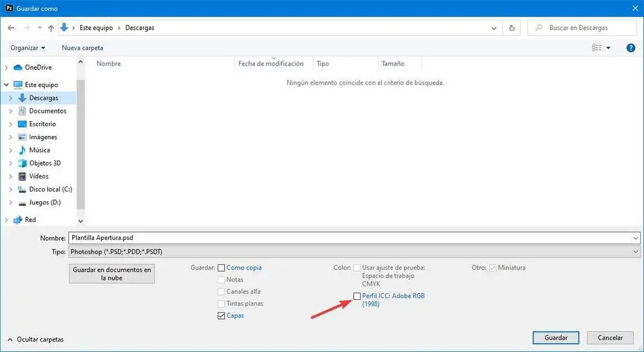Change the view layout icon
The image size is (644, 352).
pos(597,48)
